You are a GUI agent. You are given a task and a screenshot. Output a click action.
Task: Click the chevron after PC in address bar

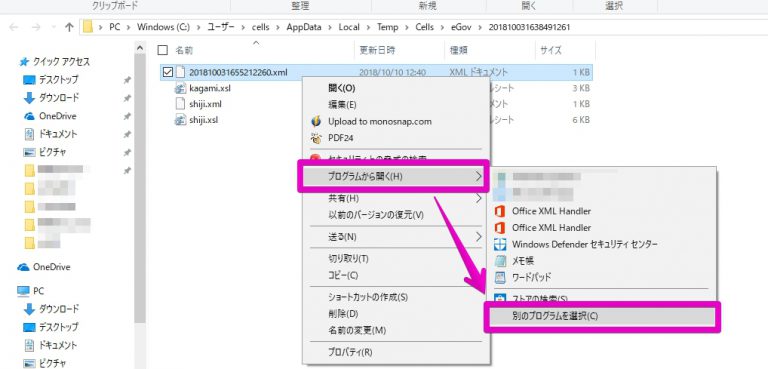pyautogui.click(x=128, y=27)
